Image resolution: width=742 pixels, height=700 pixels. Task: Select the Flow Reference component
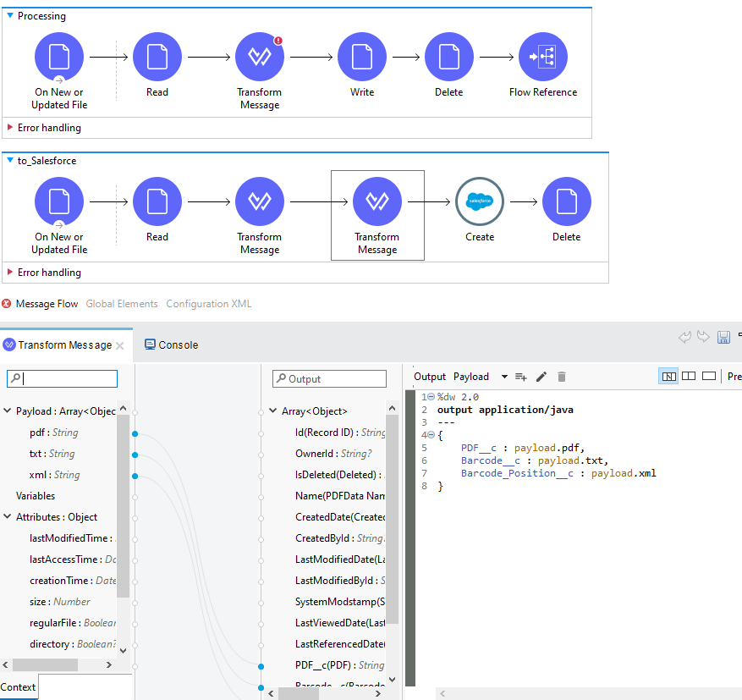coord(542,57)
